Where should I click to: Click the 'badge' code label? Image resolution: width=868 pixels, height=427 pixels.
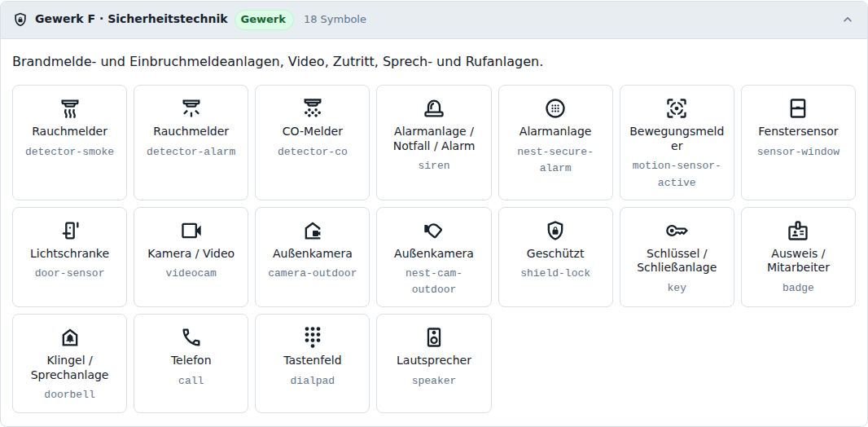(798, 288)
